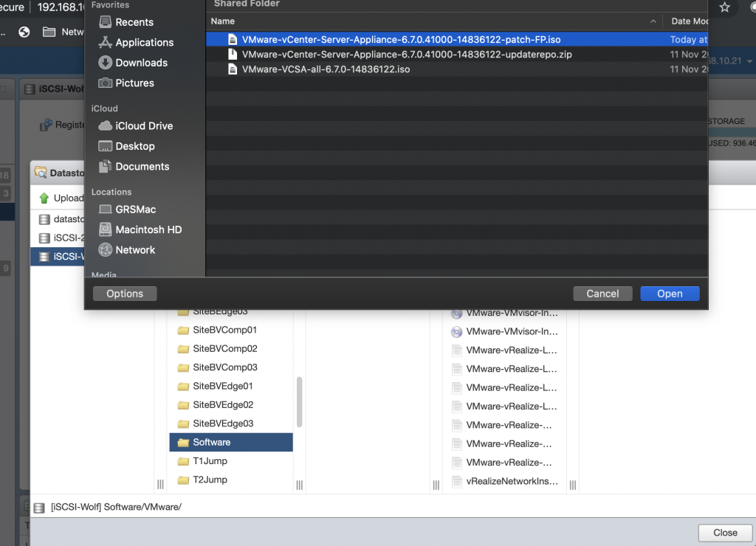The width and height of the screenshot is (756, 546).
Task: Click the column divider handle beside folder list
Action: point(300,485)
